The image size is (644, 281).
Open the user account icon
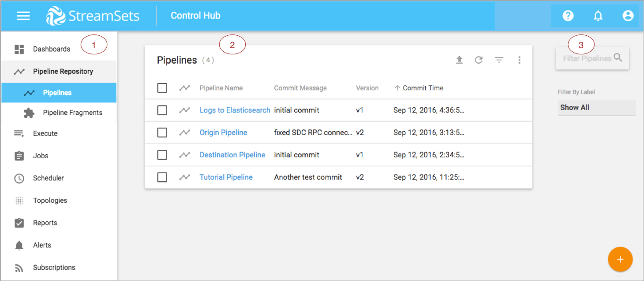pos(628,16)
